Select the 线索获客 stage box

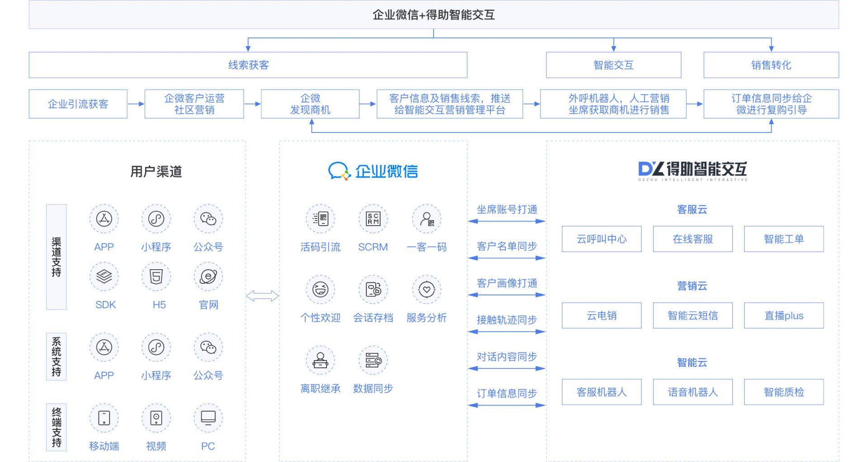pos(248,65)
